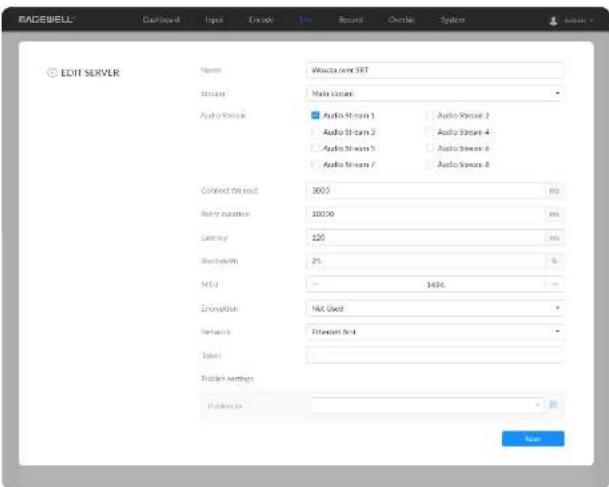Image resolution: width=609 pixels, height=487 pixels.
Task: Expand the Encryption dropdown set to Not Used
Action: pos(435,308)
